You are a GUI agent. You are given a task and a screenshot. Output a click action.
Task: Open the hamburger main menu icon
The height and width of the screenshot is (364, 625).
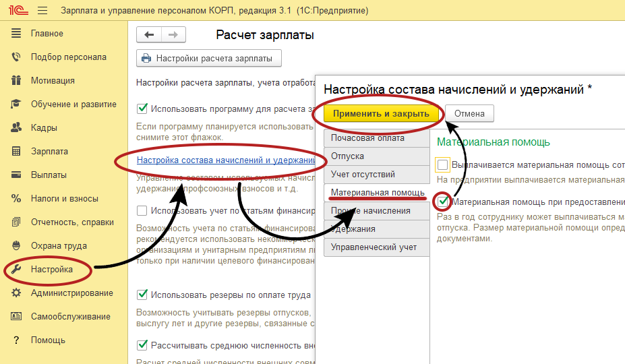[42, 11]
